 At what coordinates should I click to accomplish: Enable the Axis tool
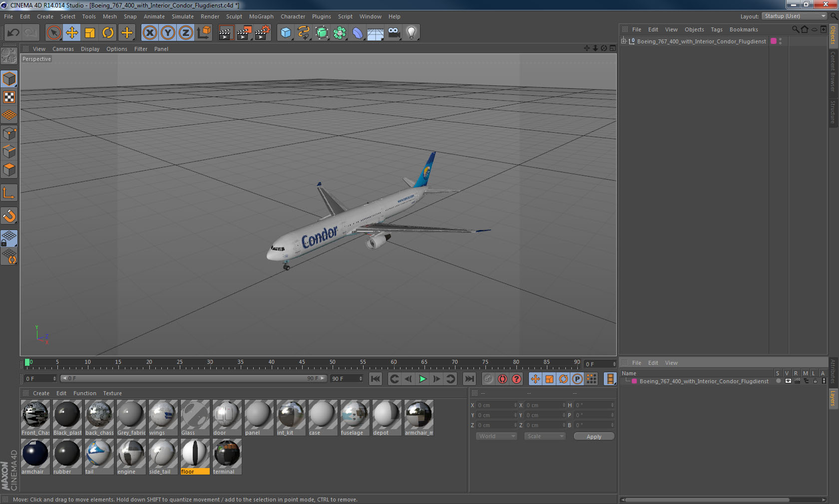tap(9, 193)
